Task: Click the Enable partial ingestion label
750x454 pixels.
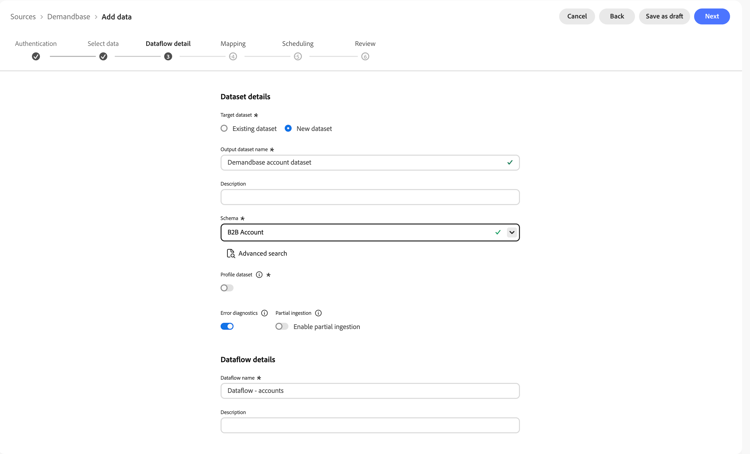Action: coord(327,327)
